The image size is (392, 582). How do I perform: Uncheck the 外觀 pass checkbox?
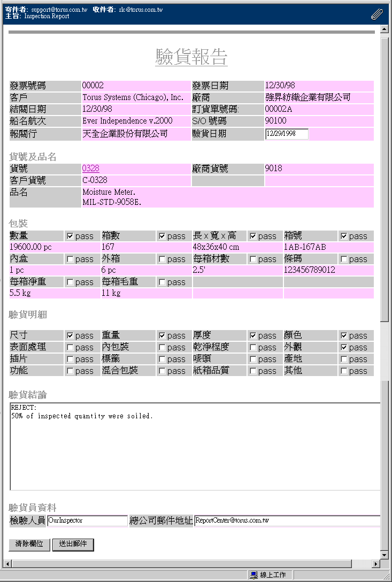point(344,347)
